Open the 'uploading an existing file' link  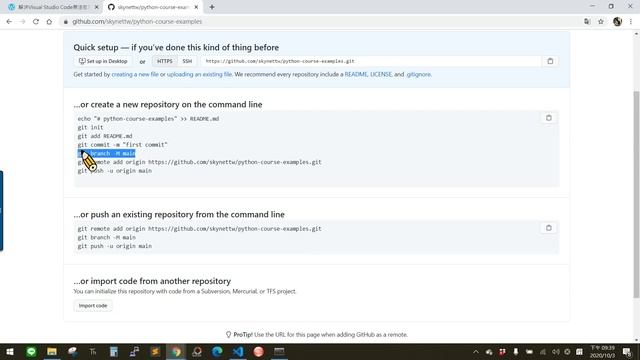(x=199, y=74)
